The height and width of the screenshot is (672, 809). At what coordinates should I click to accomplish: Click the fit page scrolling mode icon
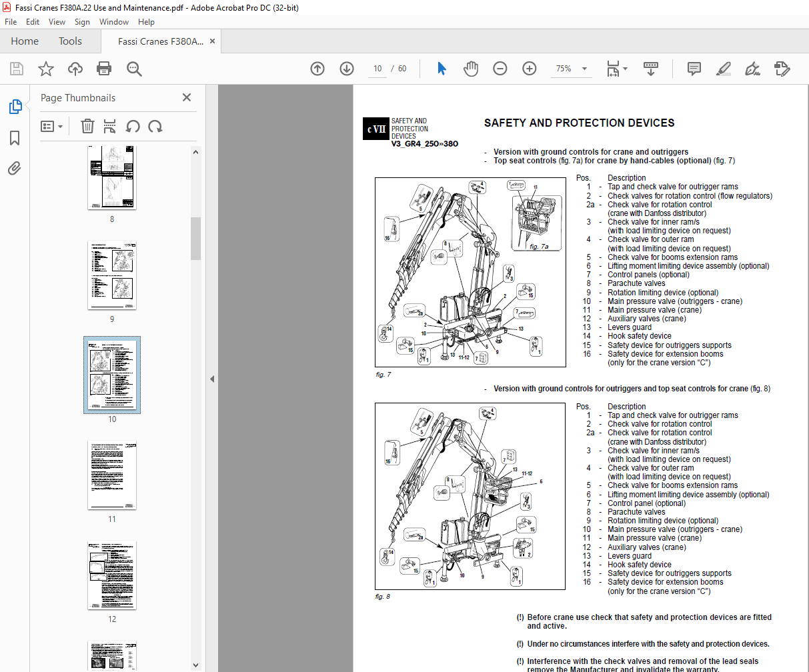coord(613,69)
